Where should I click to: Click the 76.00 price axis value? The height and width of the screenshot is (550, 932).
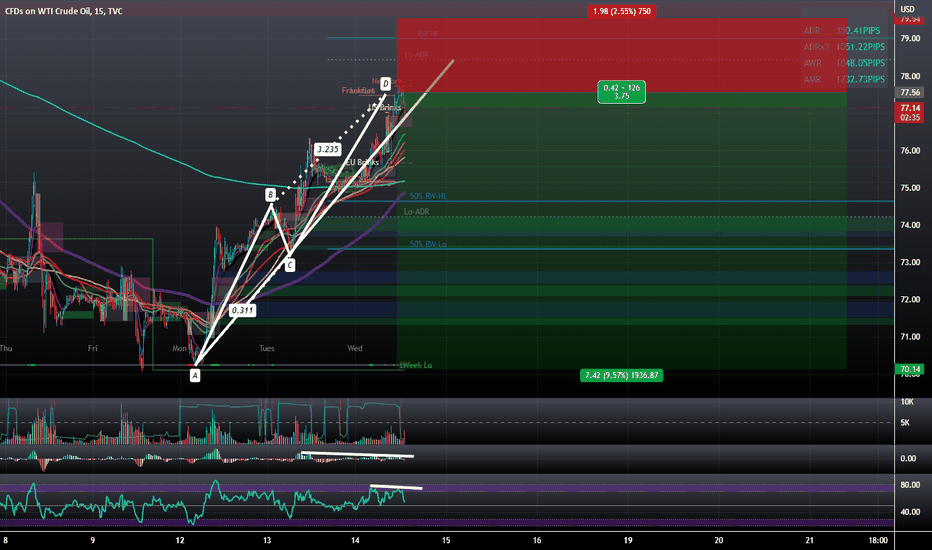pyautogui.click(x=910, y=150)
